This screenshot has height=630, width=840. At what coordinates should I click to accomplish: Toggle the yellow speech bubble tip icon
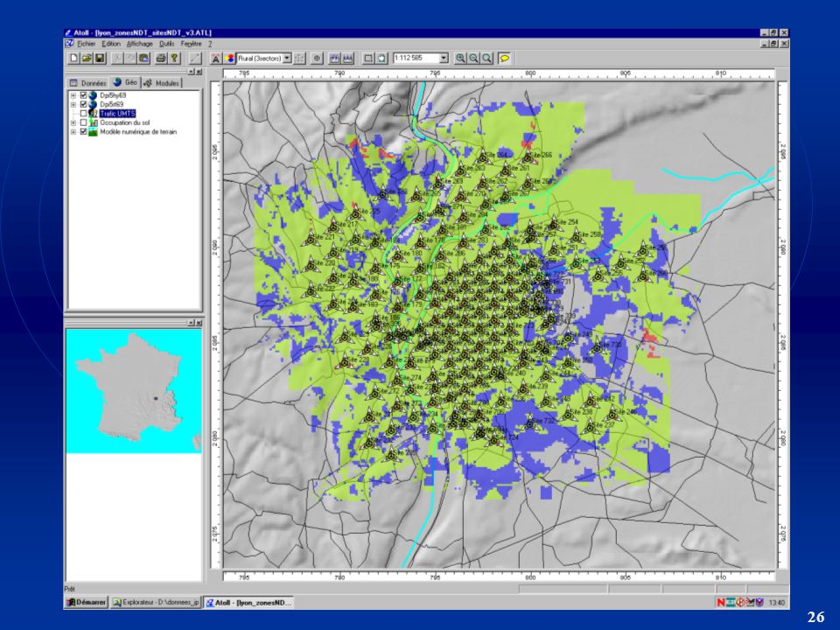coord(504,58)
